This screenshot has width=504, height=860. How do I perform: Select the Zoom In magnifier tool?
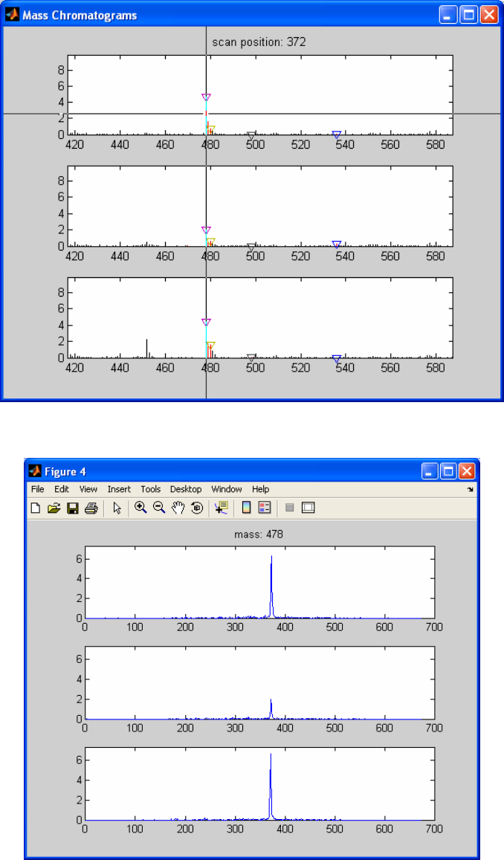pyautogui.click(x=141, y=508)
